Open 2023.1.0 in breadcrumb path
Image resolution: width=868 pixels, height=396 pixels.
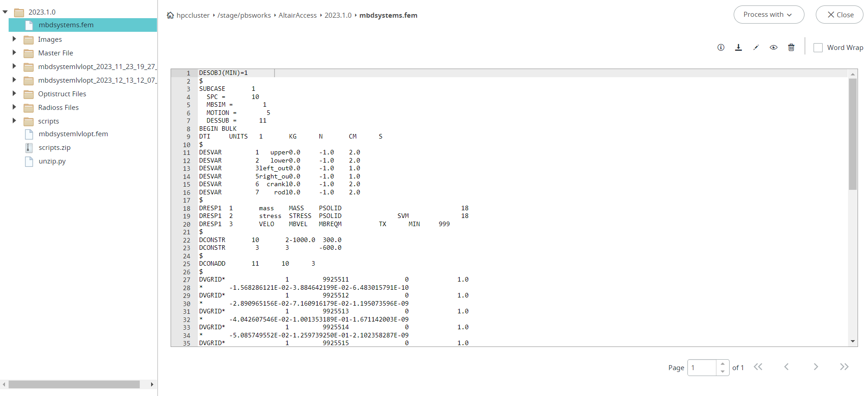tap(338, 15)
